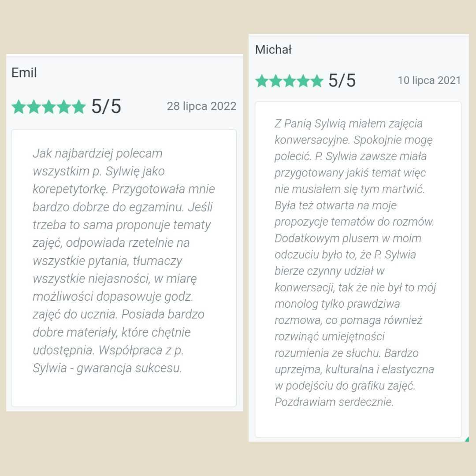Screen dimensions: 476x476
Task: Click the reviewer name Michał
Action: click(273, 49)
